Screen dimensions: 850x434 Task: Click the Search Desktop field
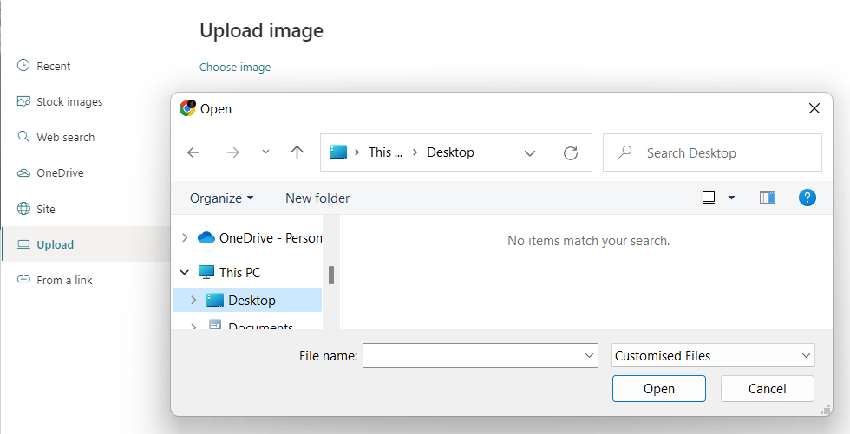(x=712, y=153)
